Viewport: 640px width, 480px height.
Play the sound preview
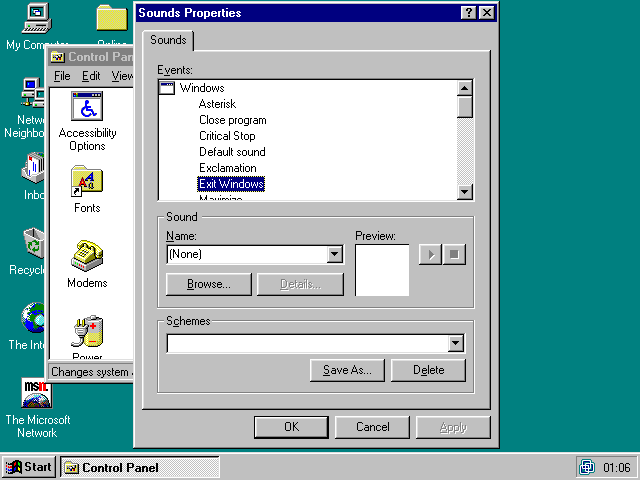[x=430, y=254]
